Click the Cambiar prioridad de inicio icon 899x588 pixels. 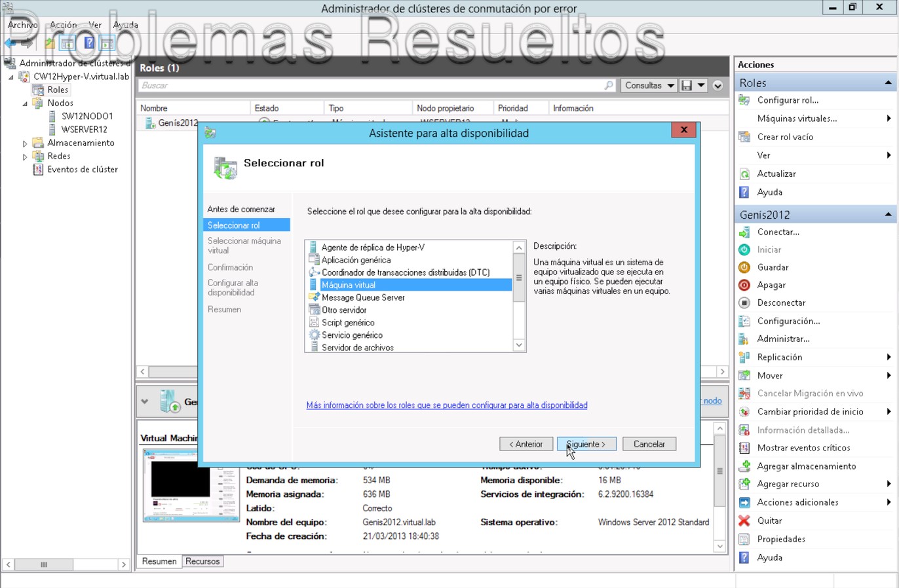pyautogui.click(x=744, y=411)
